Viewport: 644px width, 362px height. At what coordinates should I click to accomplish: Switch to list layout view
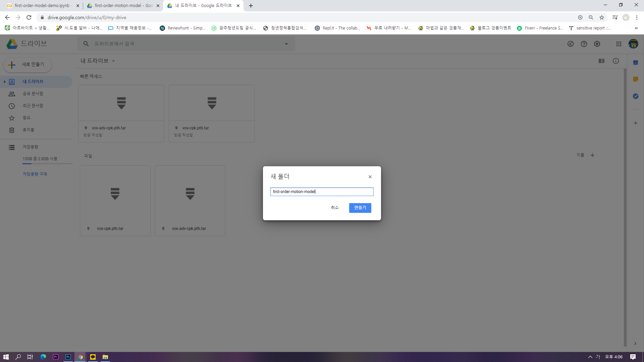(601, 61)
